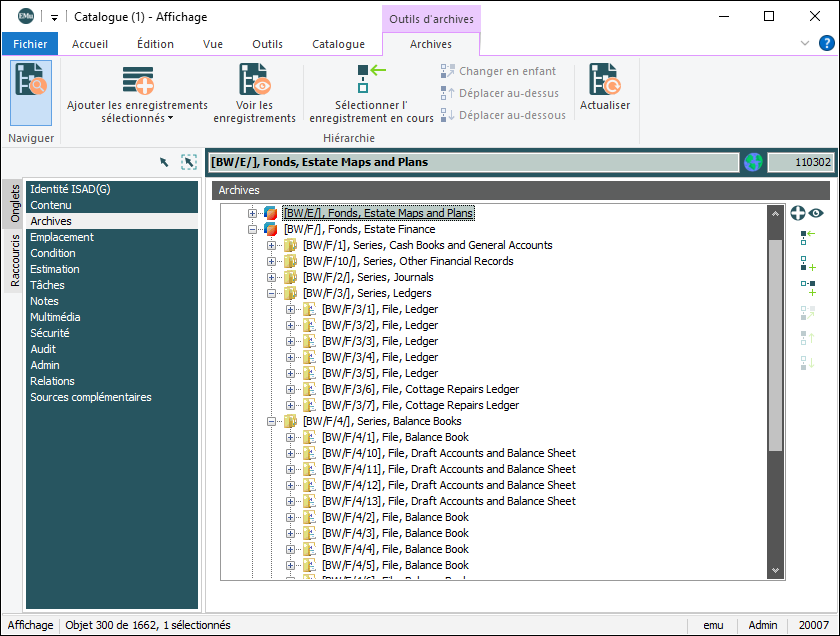The height and width of the screenshot is (636, 840).
Task: Expand the BW/F/1 Cash Books series
Action: 272,245
